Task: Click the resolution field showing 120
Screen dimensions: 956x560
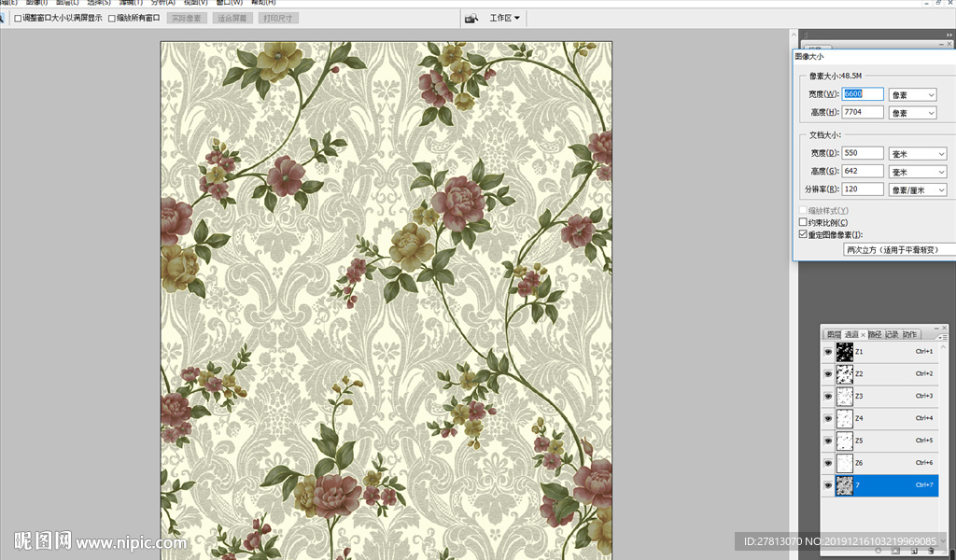Action: coord(863,189)
